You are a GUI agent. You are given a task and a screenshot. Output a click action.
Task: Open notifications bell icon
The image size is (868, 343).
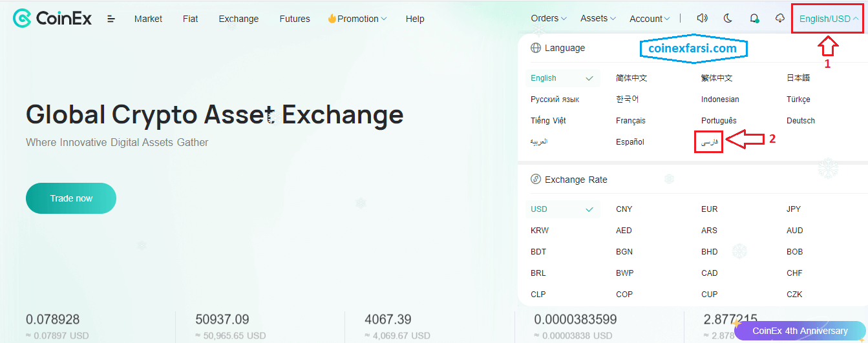[x=754, y=19]
